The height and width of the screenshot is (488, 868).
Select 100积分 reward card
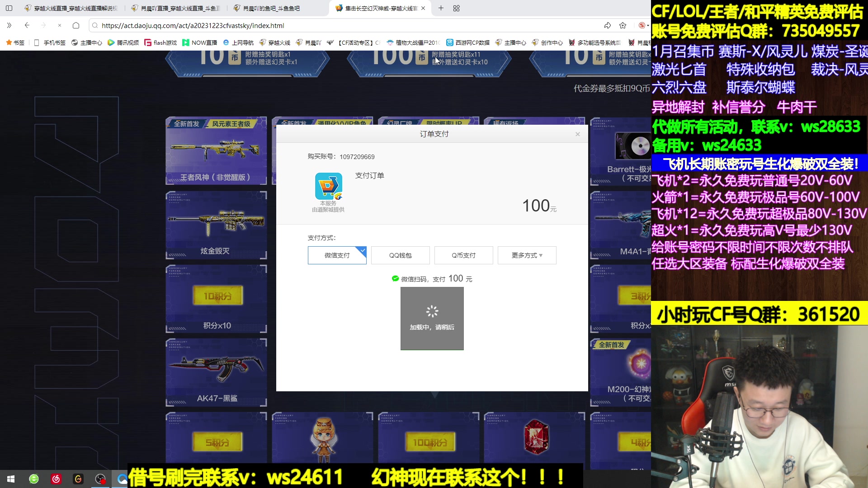[x=429, y=438]
